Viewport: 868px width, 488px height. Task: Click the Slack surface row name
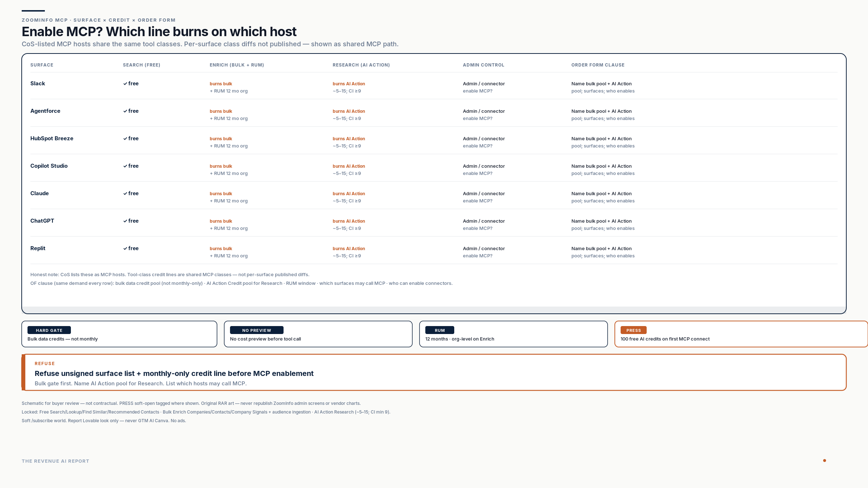click(38, 84)
